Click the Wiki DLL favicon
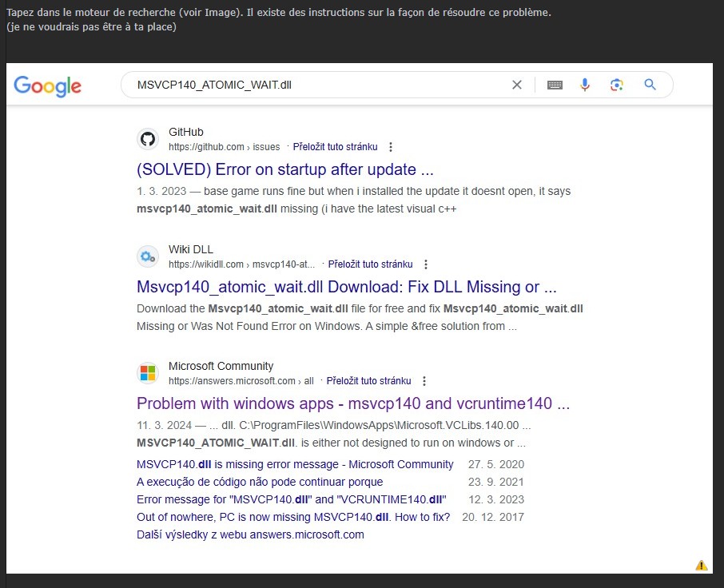The height and width of the screenshot is (588, 724). [x=148, y=256]
